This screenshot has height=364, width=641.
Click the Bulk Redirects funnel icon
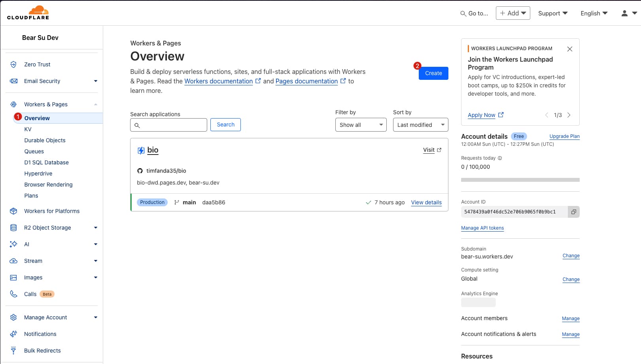point(13,351)
